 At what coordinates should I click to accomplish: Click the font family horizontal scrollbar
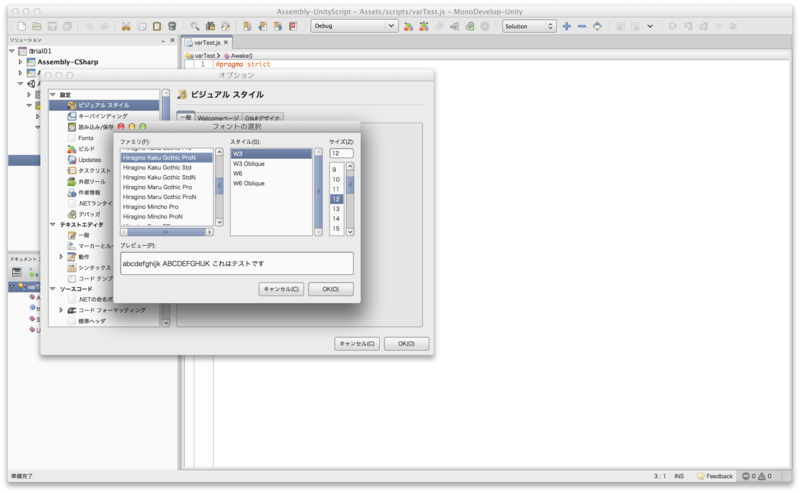[x=167, y=232]
